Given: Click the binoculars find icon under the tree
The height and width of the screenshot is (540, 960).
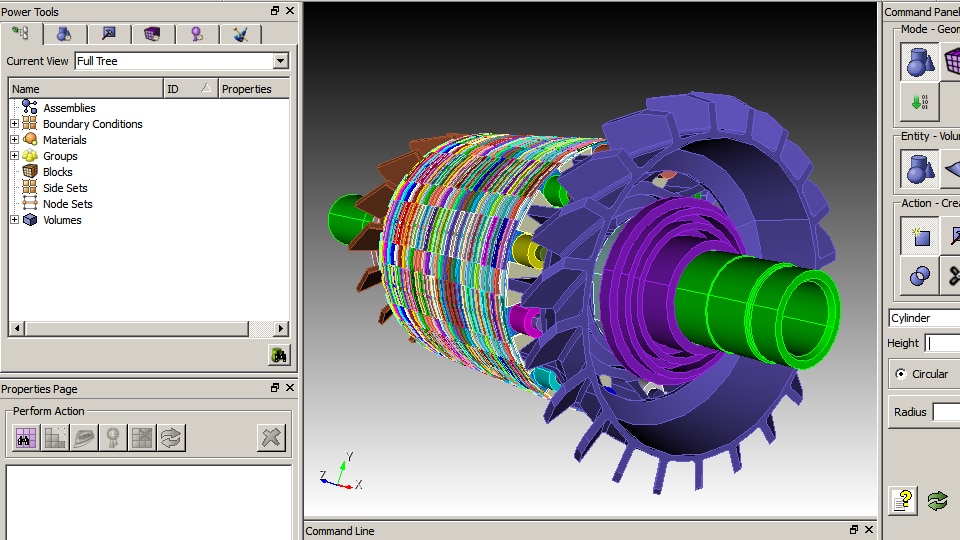Looking at the screenshot, I should [x=279, y=355].
